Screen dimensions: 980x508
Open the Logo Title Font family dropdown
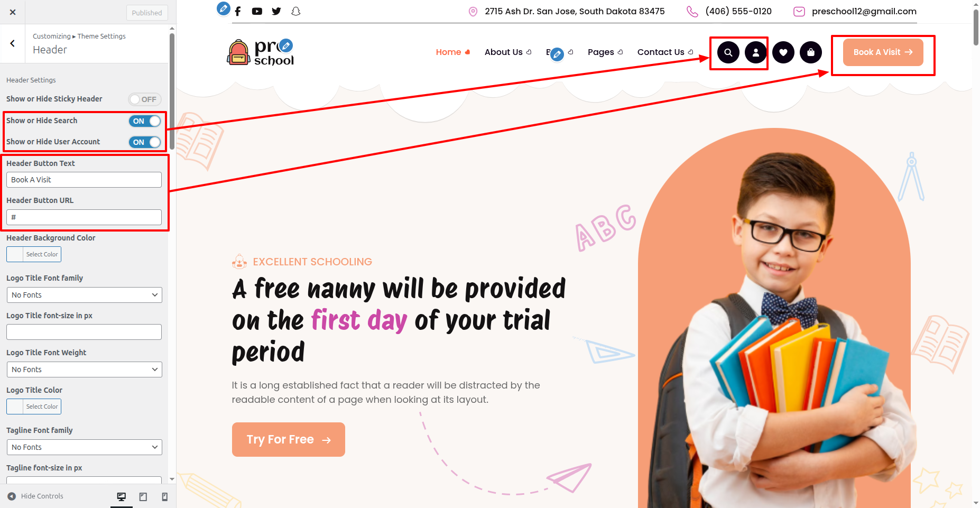coord(84,295)
